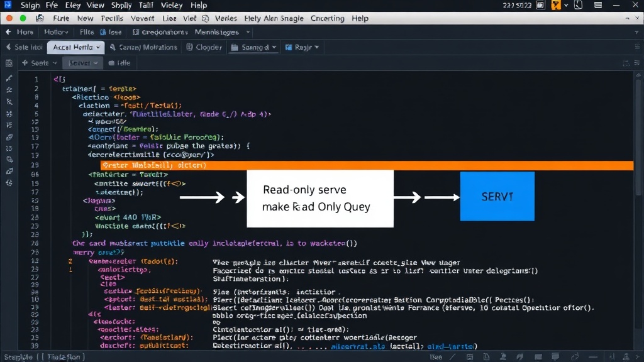The height and width of the screenshot is (362, 644).
Task: Open the Cncerting menu
Action: (327, 18)
